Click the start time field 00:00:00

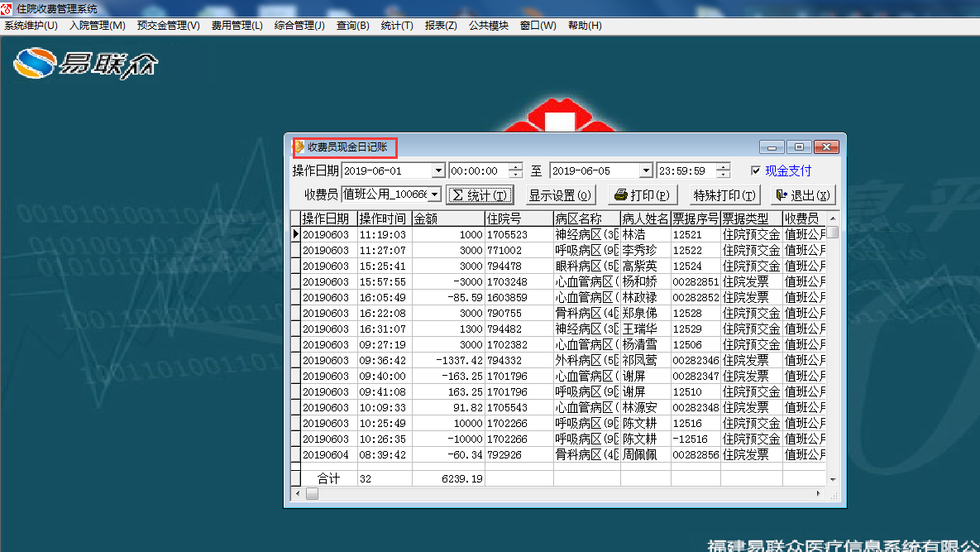tap(478, 170)
